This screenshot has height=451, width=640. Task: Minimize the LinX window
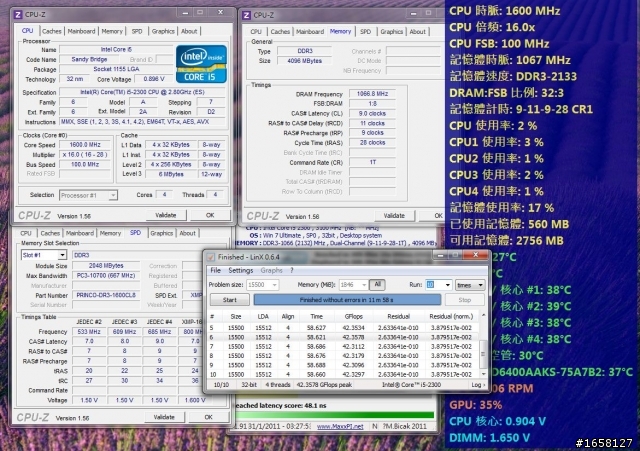440,255
